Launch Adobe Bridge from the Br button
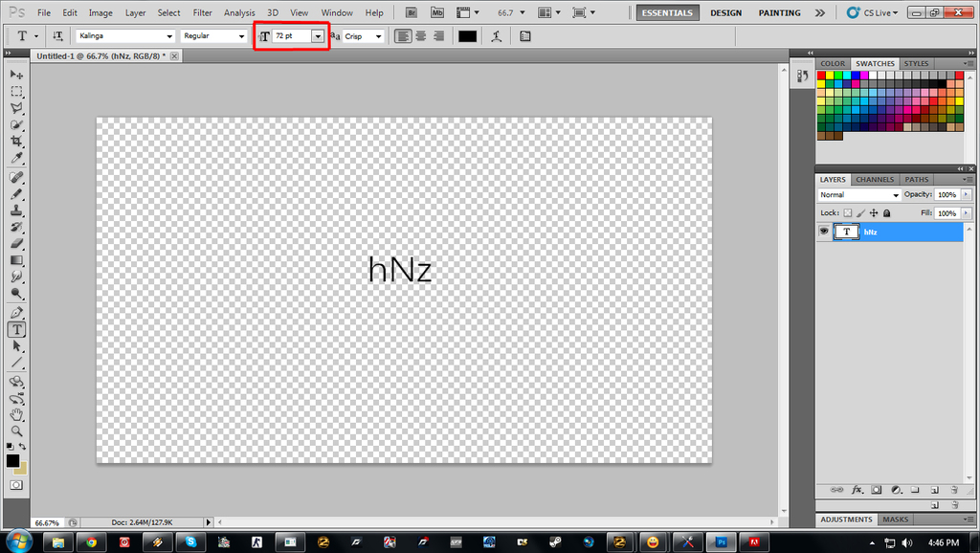Viewport: 980px width, 553px height. (412, 12)
